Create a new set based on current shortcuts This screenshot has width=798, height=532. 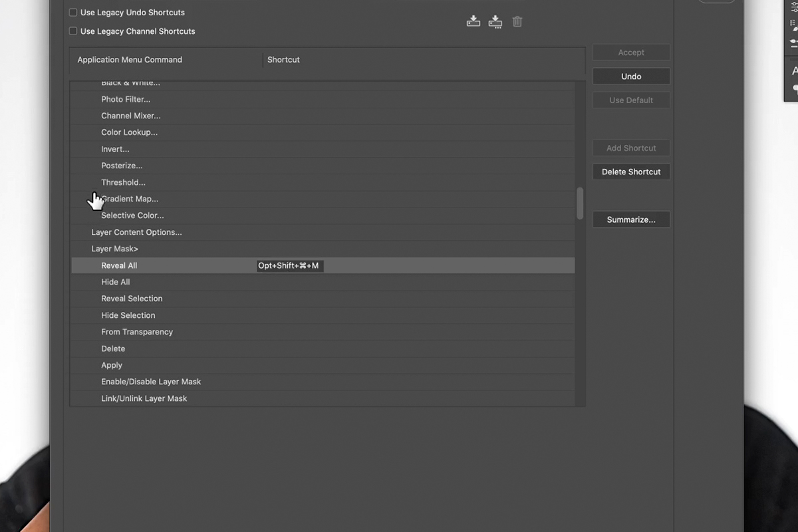pyautogui.click(x=495, y=21)
